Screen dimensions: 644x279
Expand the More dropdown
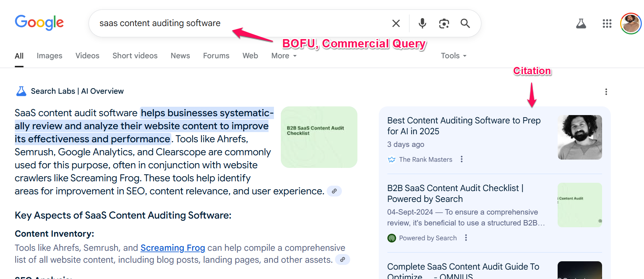(x=284, y=56)
